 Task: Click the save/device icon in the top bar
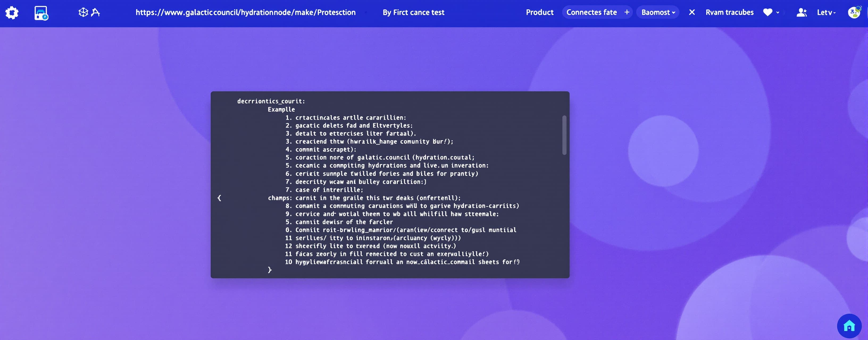[41, 13]
